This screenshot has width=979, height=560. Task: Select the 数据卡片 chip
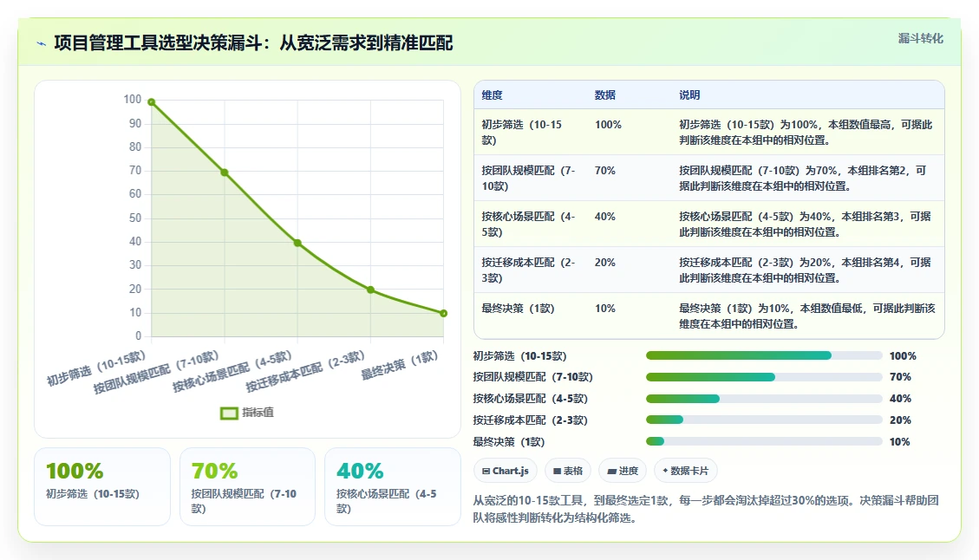click(x=686, y=471)
